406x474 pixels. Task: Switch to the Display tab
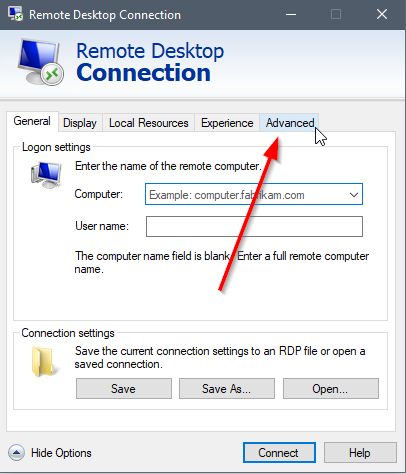80,123
